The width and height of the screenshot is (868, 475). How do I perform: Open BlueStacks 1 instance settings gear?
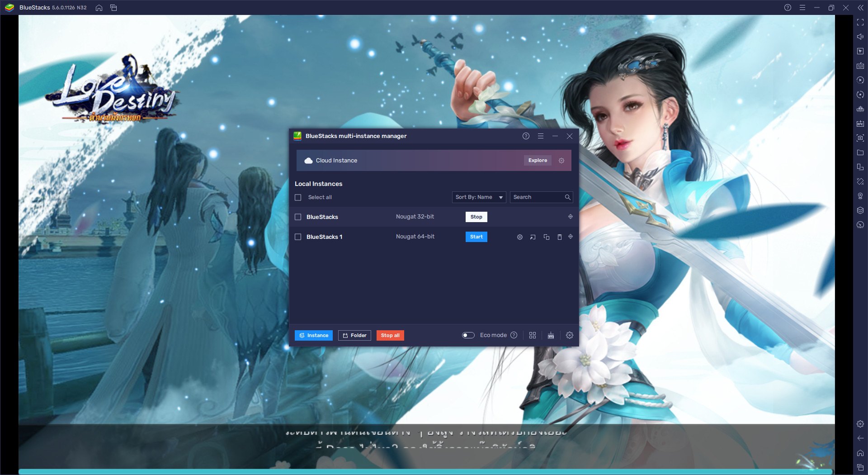[520, 237]
